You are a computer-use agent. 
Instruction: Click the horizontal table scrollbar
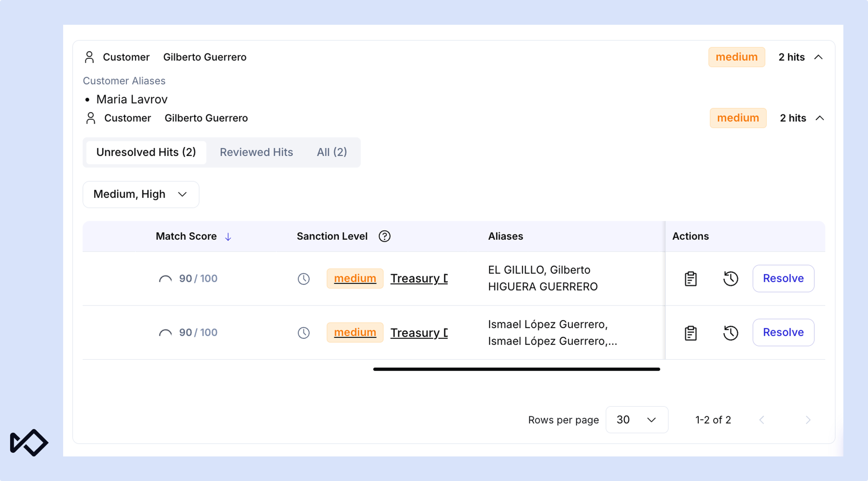coord(517,370)
